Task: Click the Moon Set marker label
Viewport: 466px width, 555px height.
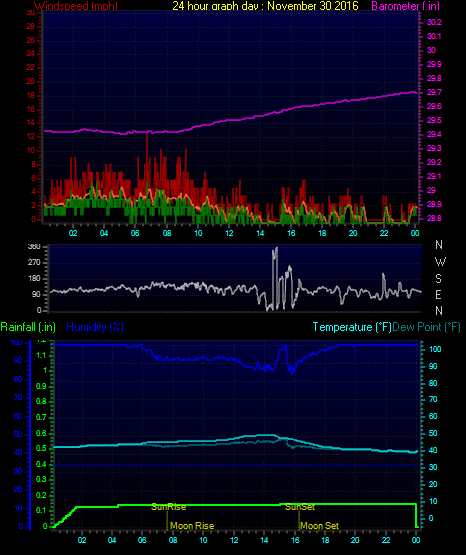Action: [x=320, y=526]
